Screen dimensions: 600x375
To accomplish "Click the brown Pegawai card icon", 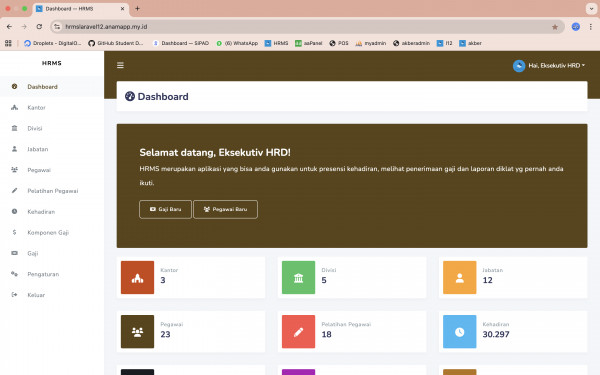I will (x=137, y=332).
